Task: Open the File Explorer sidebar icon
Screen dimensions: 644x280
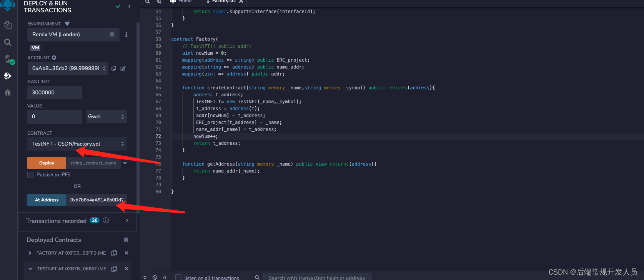Action: [x=8, y=25]
